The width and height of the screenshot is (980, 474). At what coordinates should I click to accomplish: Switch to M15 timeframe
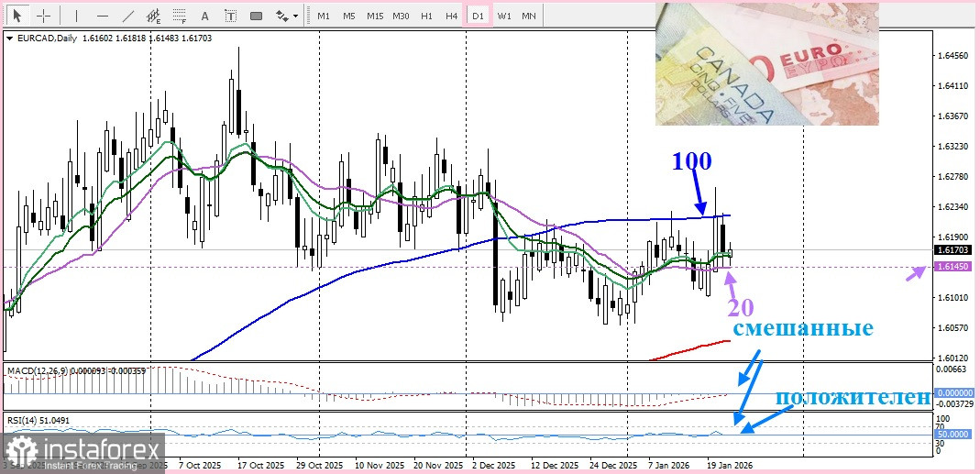[x=375, y=16]
